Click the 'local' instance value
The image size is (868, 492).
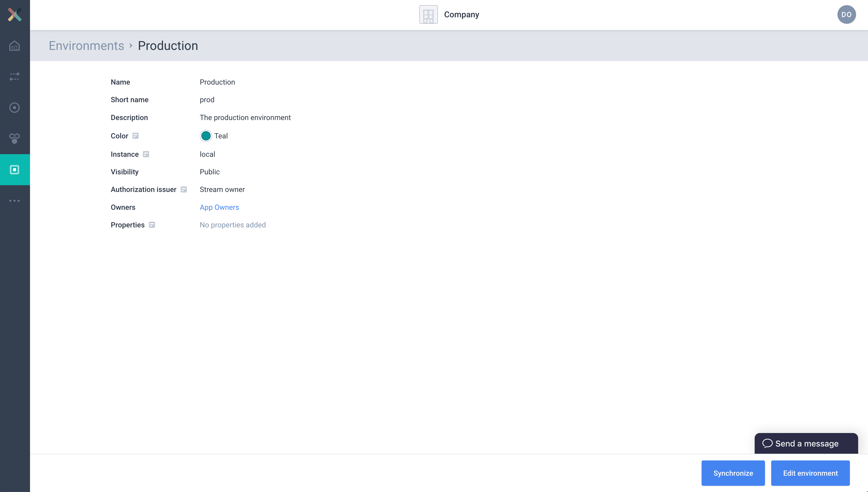[207, 154]
